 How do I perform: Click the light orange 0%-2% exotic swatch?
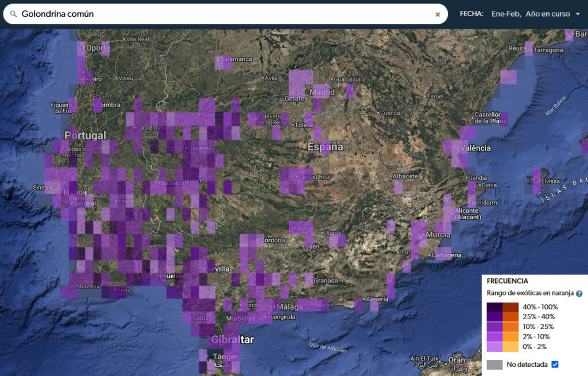coord(510,346)
